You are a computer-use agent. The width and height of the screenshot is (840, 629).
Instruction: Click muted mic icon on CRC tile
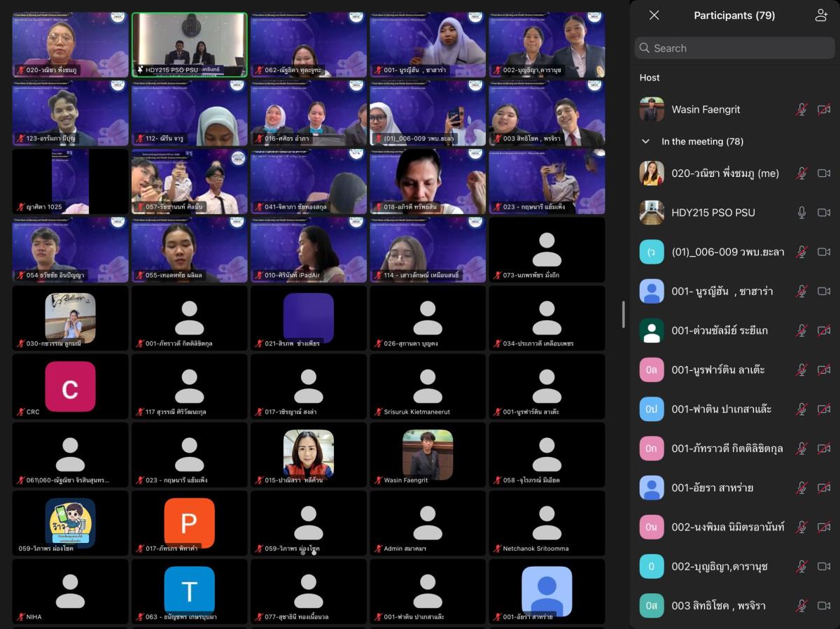[20, 412]
